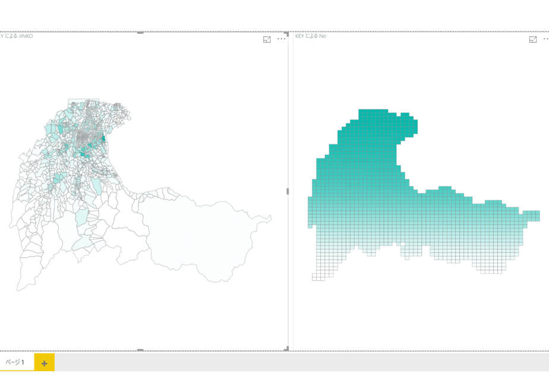Select the bottom-right corner handle of the JINKO visual

pyautogui.click(x=286, y=349)
